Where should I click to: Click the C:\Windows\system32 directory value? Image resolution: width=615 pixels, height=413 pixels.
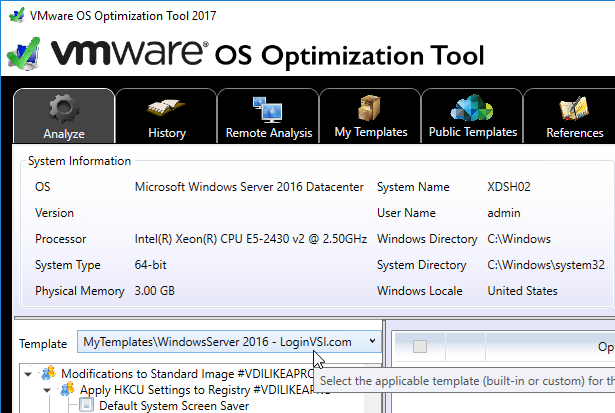point(546,265)
